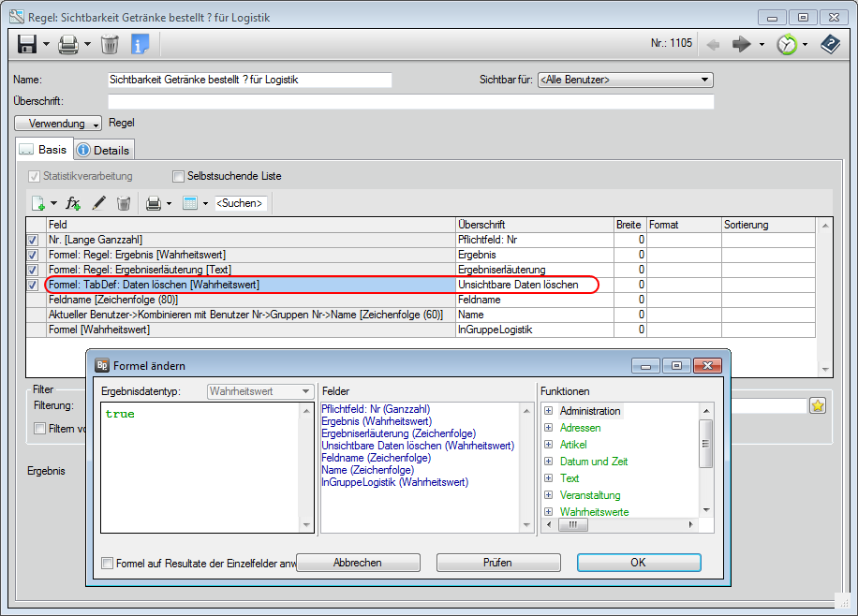Click the fx formula icon

[x=73, y=203]
